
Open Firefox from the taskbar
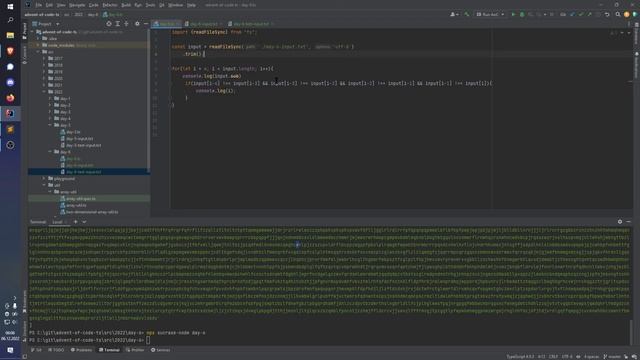10,98
